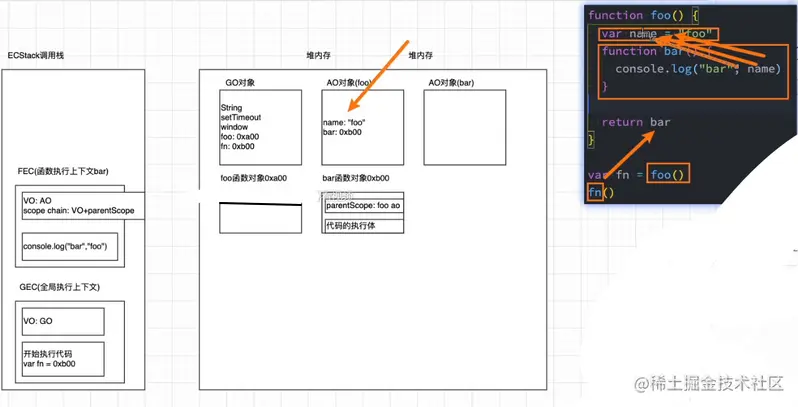
Task: Select 'name: "foo"' in AO foo box
Action: point(344,123)
